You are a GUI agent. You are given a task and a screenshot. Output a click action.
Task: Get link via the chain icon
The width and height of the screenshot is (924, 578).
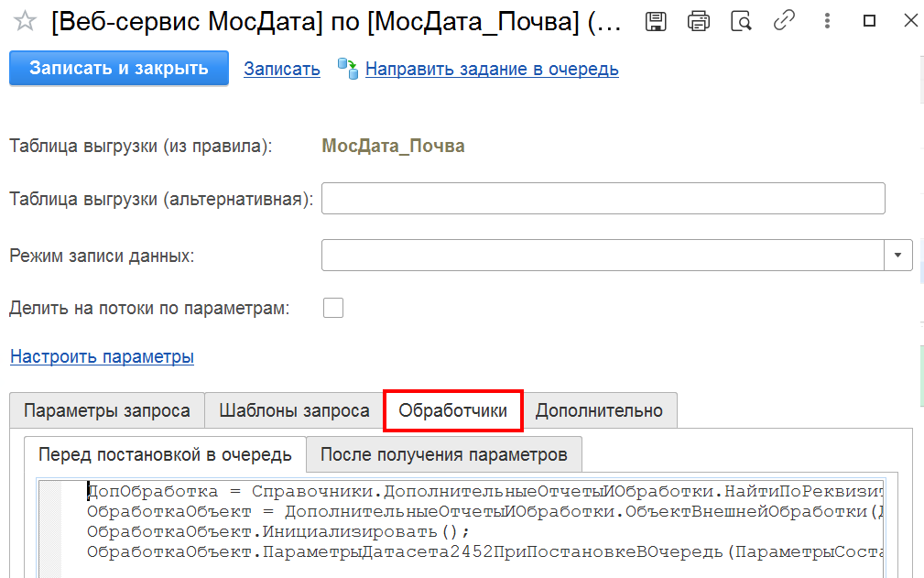(x=784, y=21)
